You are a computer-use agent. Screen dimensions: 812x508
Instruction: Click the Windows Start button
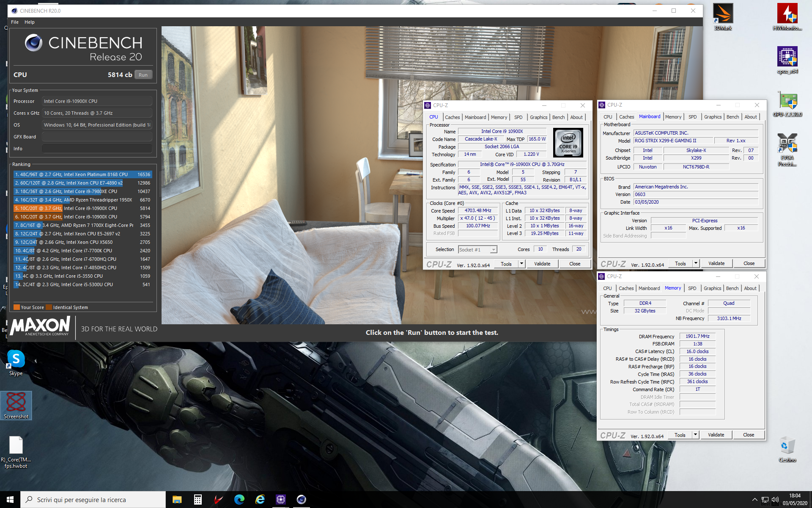(x=10, y=500)
